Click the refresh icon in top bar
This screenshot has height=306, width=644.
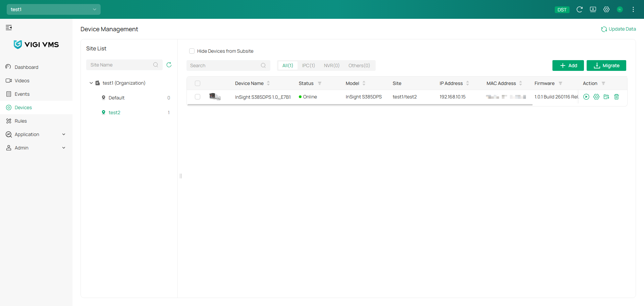[x=579, y=9]
